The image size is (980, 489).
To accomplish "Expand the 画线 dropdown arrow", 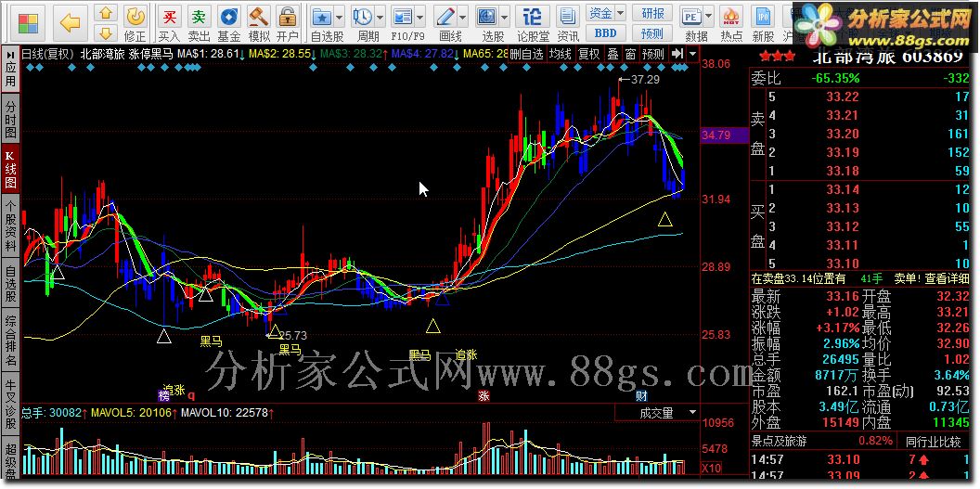I will click(462, 17).
